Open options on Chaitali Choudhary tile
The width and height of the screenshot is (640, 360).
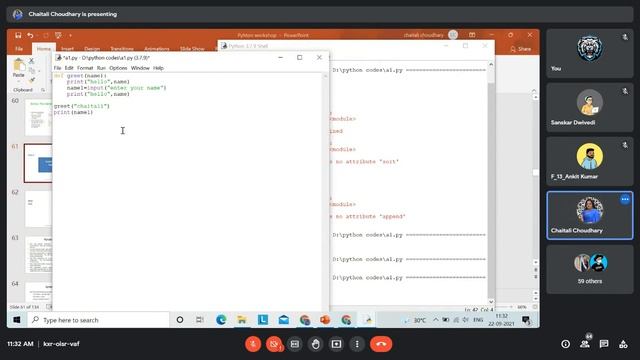(625, 199)
